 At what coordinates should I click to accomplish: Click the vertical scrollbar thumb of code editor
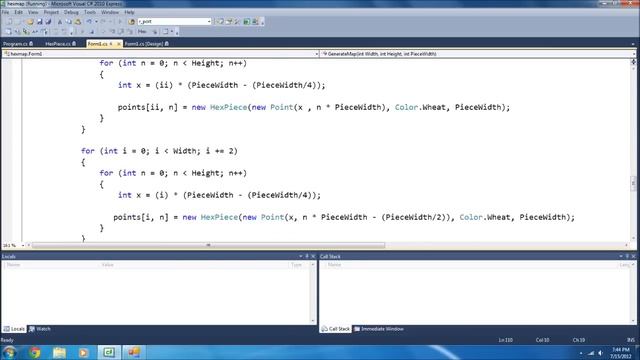click(633, 183)
